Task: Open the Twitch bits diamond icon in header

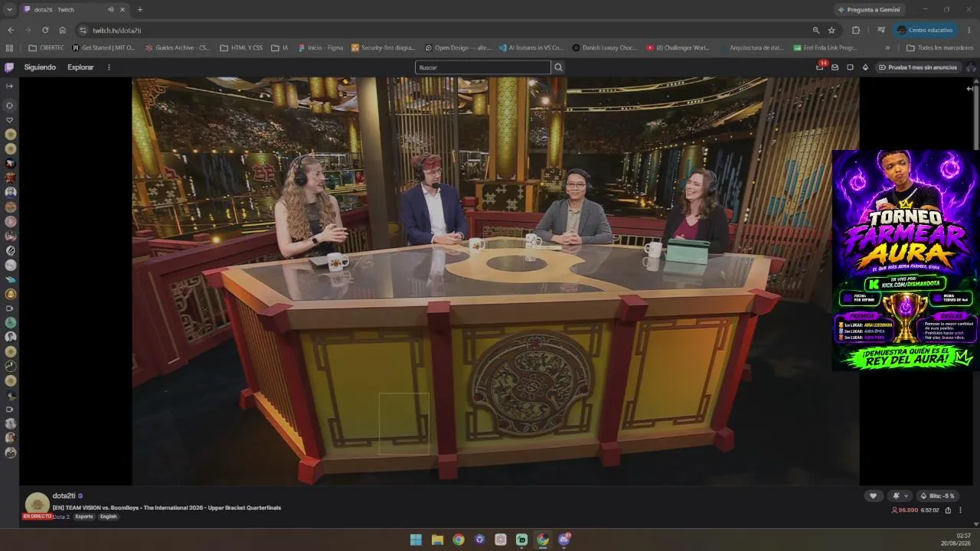Action: [x=865, y=67]
